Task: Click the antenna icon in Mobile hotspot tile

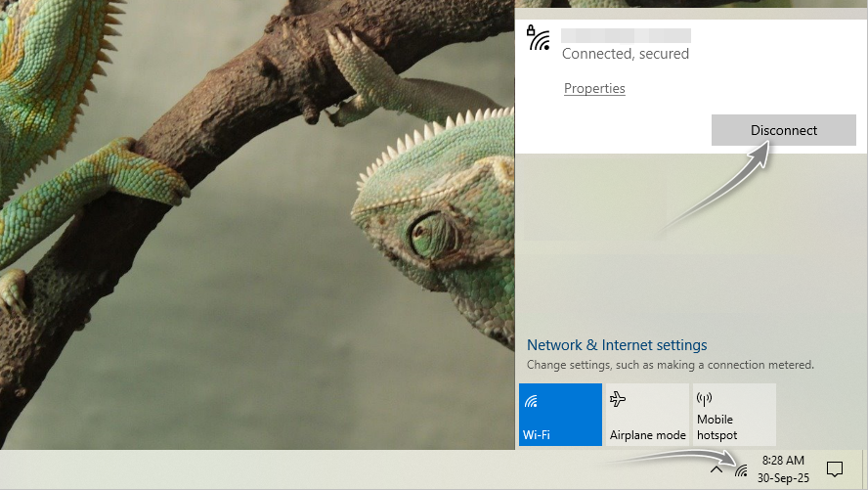Action: click(704, 399)
